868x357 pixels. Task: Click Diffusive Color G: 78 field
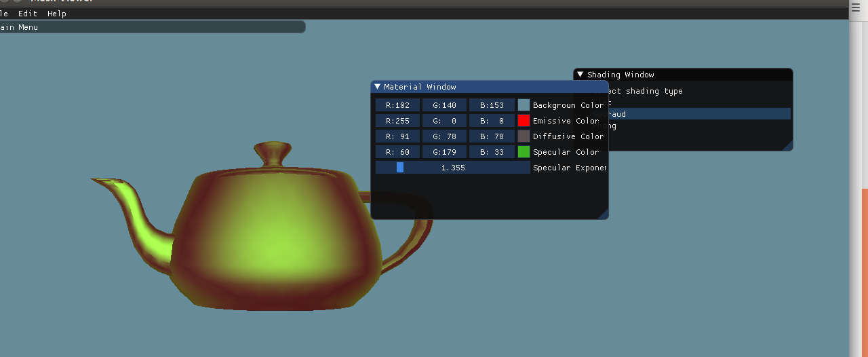(x=444, y=136)
